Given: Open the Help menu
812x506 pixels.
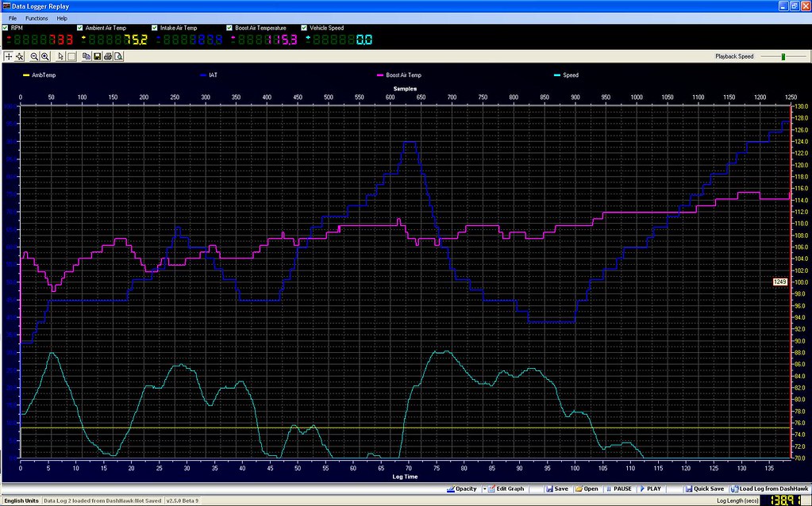Looking at the screenshot, I should [62, 18].
